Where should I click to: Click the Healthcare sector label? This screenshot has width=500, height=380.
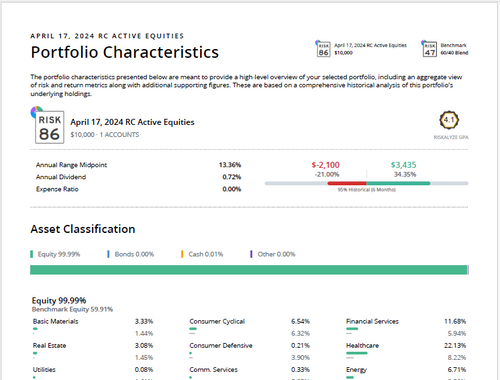[x=362, y=346]
